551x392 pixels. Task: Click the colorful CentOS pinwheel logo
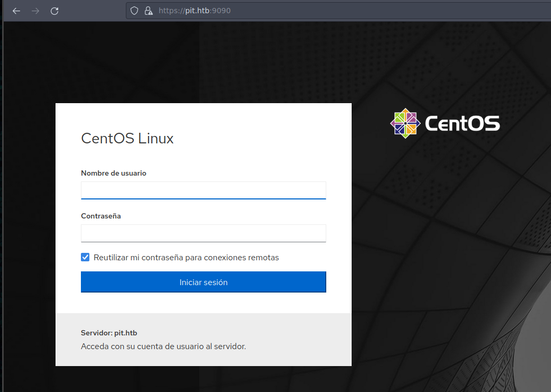click(405, 123)
